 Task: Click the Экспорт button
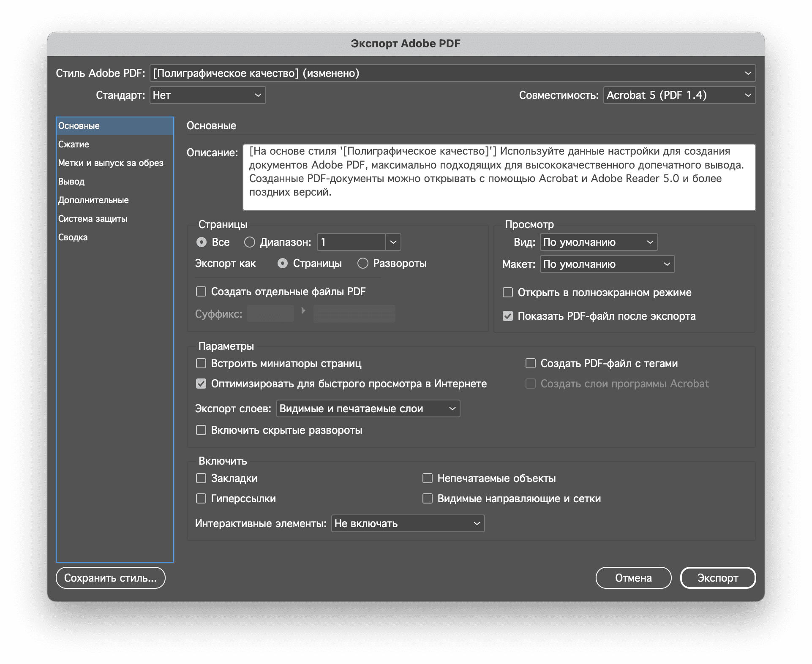(718, 578)
